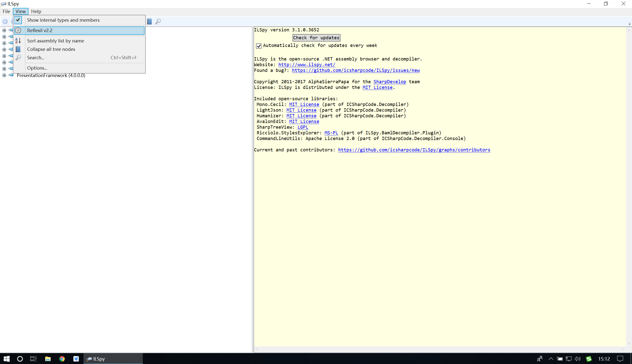Image resolution: width=632 pixels, height=364 pixels.
Task: Open the Mono.Cecil MIT License link
Action: click(304, 104)
